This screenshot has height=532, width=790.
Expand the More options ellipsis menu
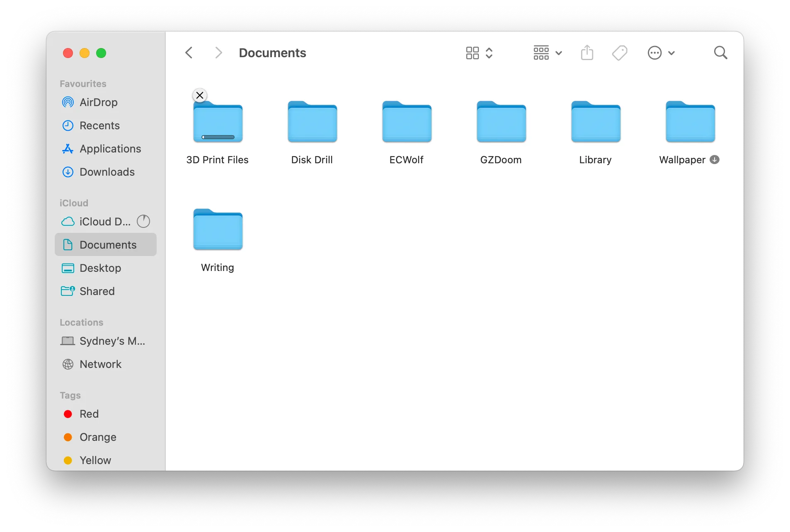[x=655, y=53]
